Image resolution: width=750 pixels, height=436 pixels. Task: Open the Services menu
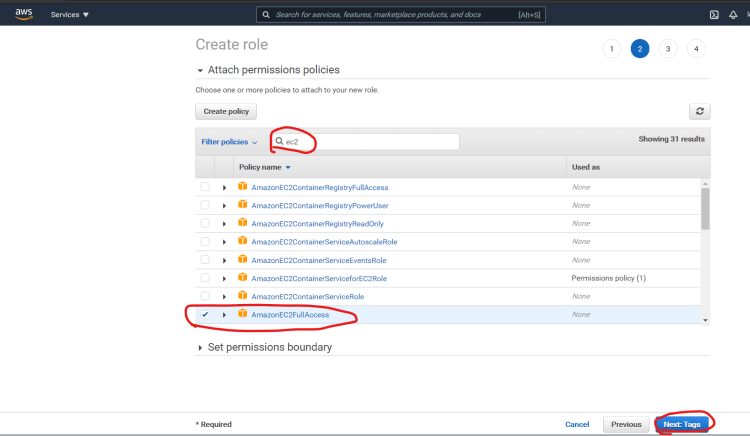(70, 14)
